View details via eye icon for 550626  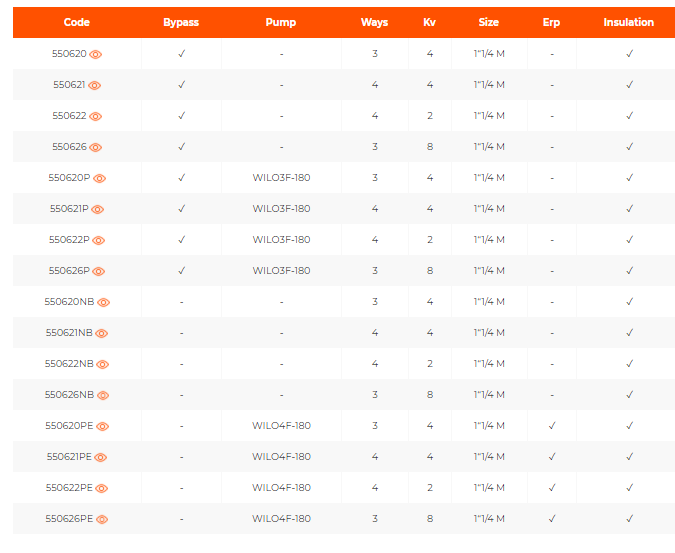(96, 147)
